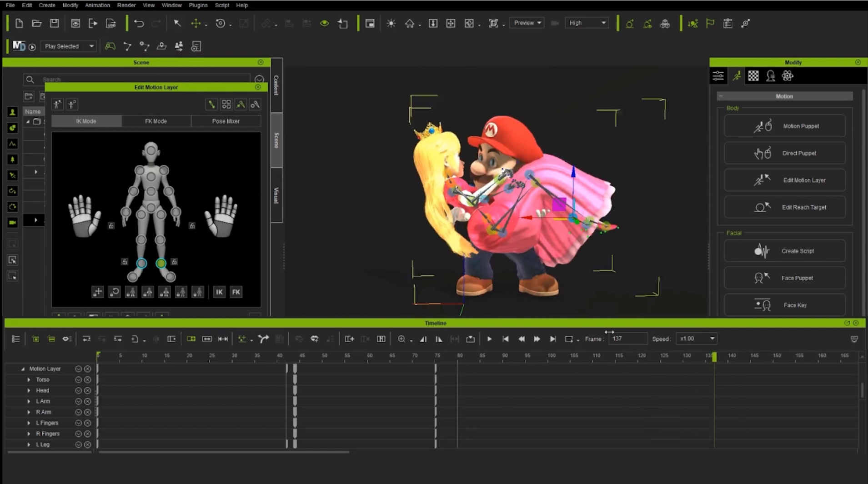Image resolution: width=868 pixels, height=484 pixels.
Task: Select the Motion tab icon in Modify panel
Action: click(736, 76)
